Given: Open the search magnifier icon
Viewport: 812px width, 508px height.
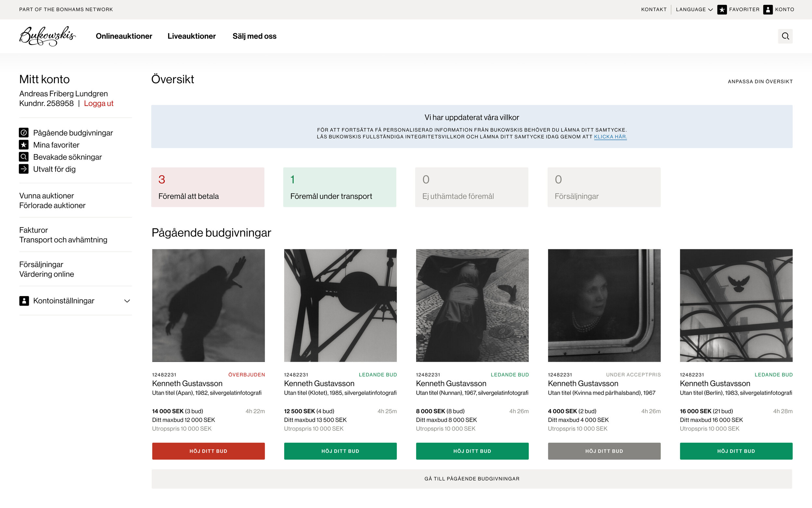Looking at the screenshot, I should tap(785, 36).
